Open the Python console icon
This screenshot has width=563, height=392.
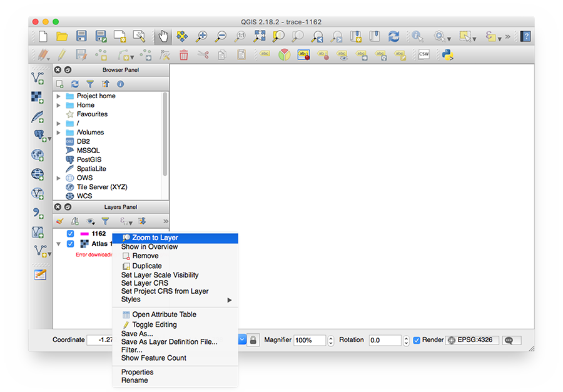(x=447, y=55)
